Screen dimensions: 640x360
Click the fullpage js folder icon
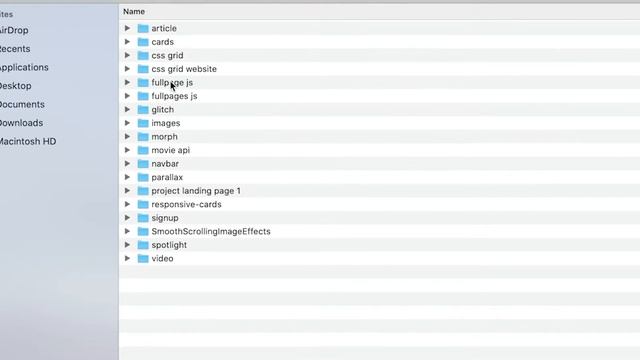tap(143, 82)
